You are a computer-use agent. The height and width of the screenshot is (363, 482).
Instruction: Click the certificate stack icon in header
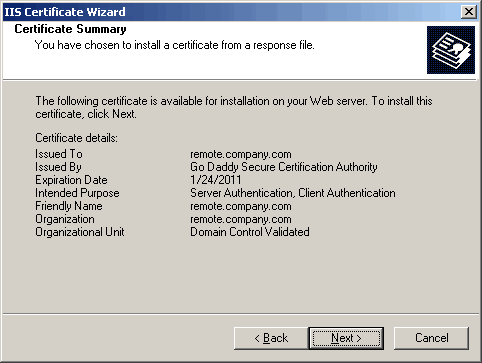[x=451, y=50]
